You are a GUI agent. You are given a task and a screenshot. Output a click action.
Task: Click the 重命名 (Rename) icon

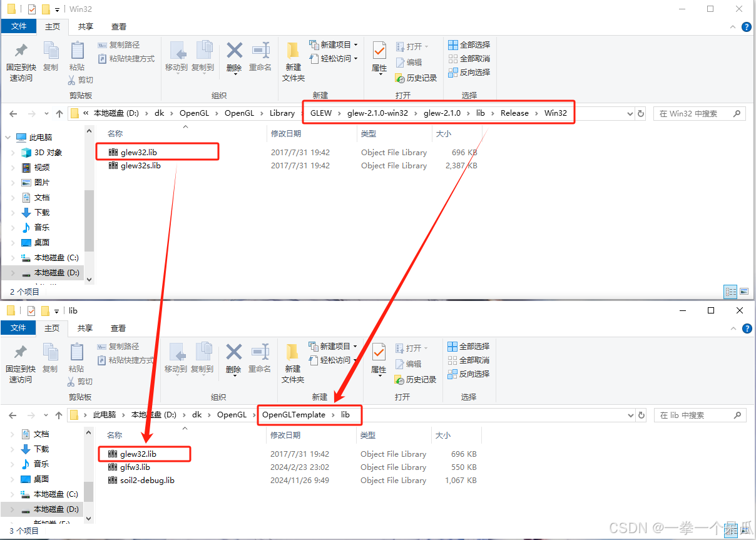click(x=260, y=56)
